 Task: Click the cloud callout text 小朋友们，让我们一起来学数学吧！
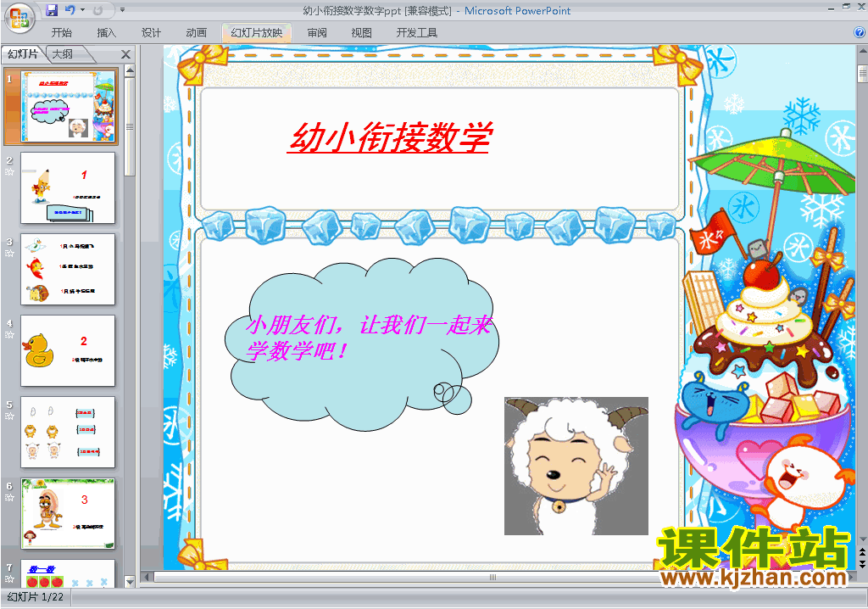[369, 338]
